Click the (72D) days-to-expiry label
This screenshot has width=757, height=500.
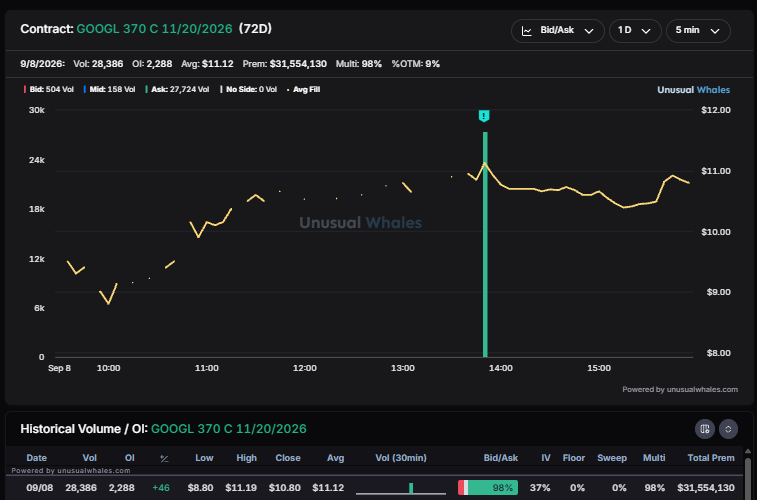click(255, 29)
